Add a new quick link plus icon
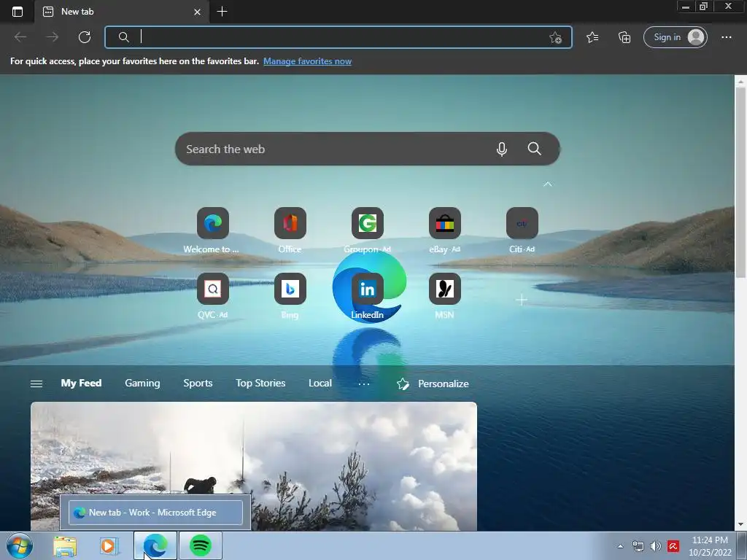 (522, 300)
